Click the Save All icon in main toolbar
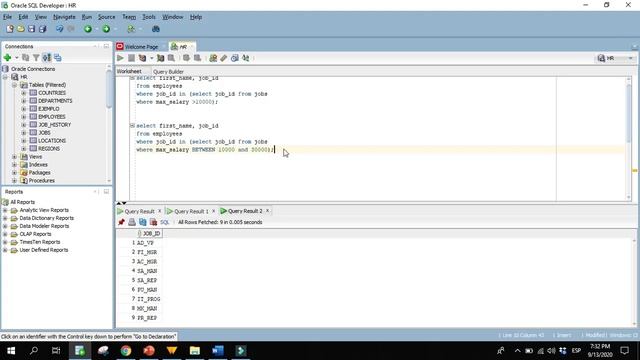Viewport: 640px width, 360px height. click(42, 29)
